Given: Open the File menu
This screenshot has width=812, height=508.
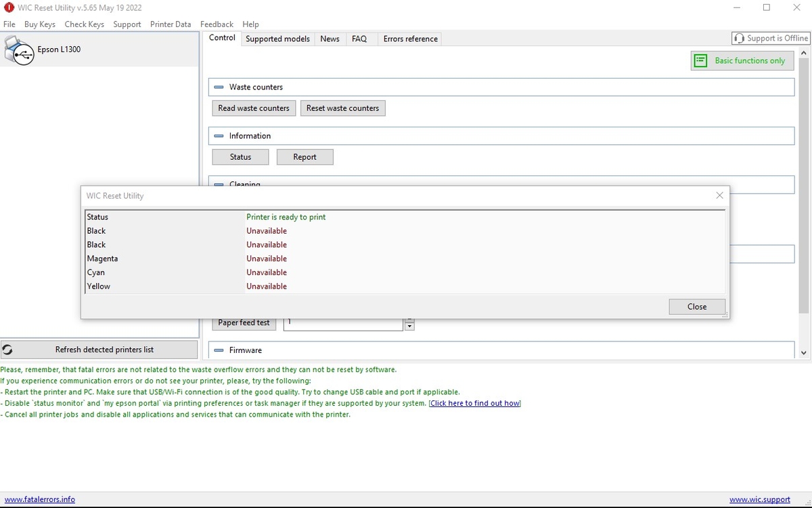Looking at the screenshot, I should (x=9, y=24).
